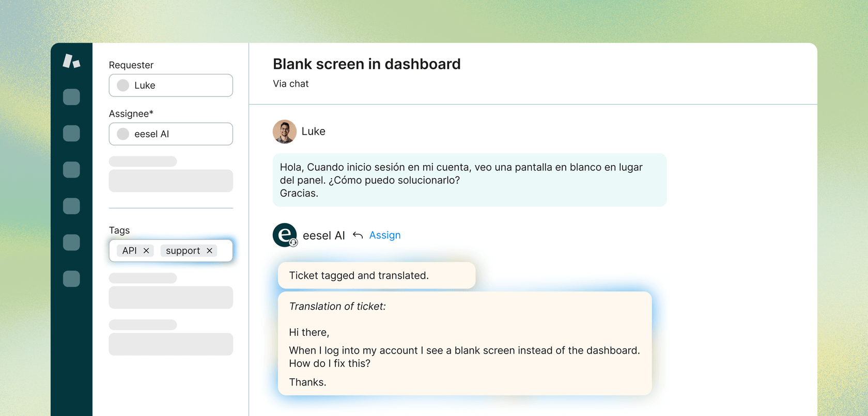The height and width of the screenshot is (416, 868).
Task: Click the Ticket tagged and translated note
Action: (x=376, y=276)
